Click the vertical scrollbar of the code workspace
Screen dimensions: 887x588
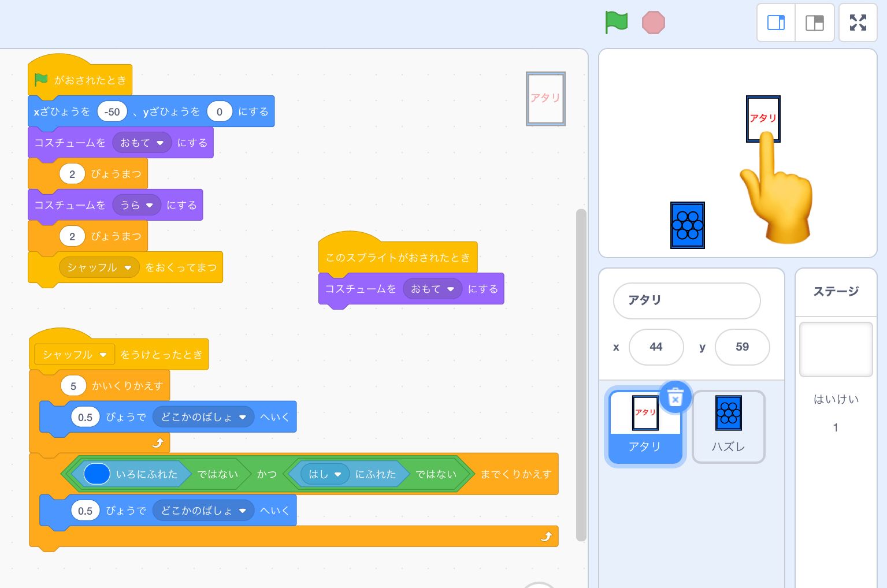tap(581, 375)
